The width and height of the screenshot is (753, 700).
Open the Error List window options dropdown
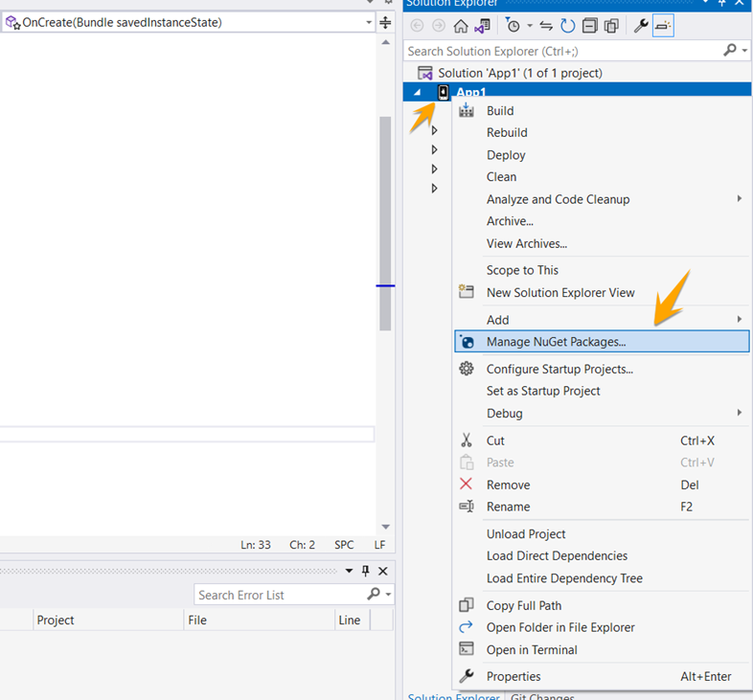click(x=349, y=571)
